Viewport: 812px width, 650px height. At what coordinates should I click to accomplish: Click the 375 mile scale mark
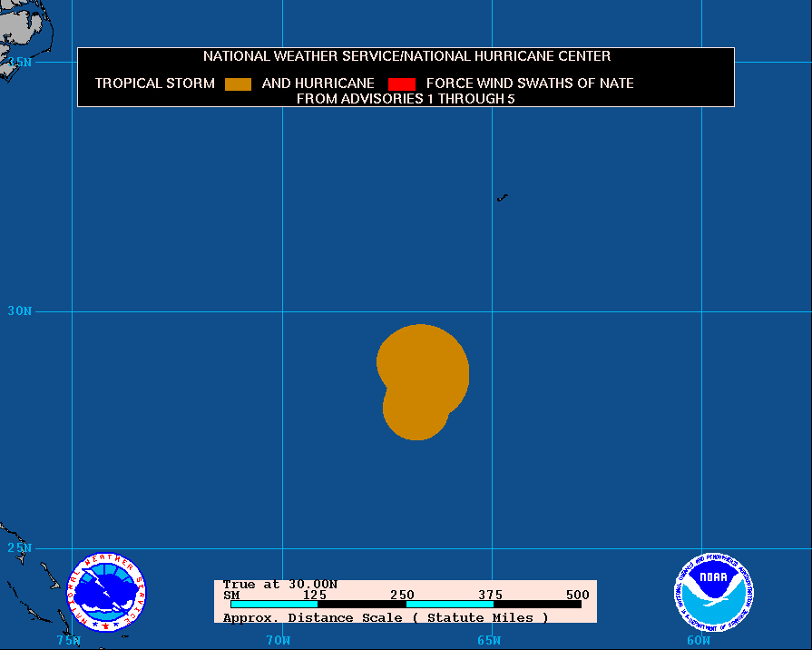tap(490, 595)
